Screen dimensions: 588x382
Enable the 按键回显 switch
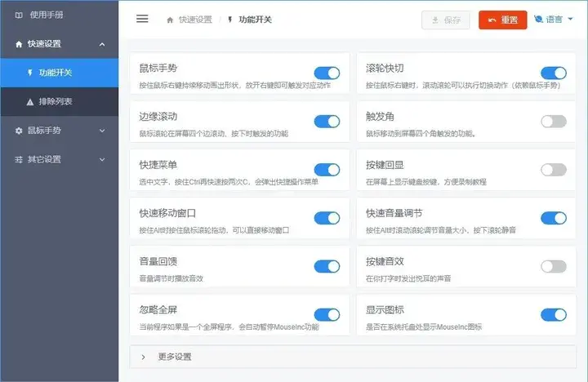pyautogui.click(x=554, y=170)
